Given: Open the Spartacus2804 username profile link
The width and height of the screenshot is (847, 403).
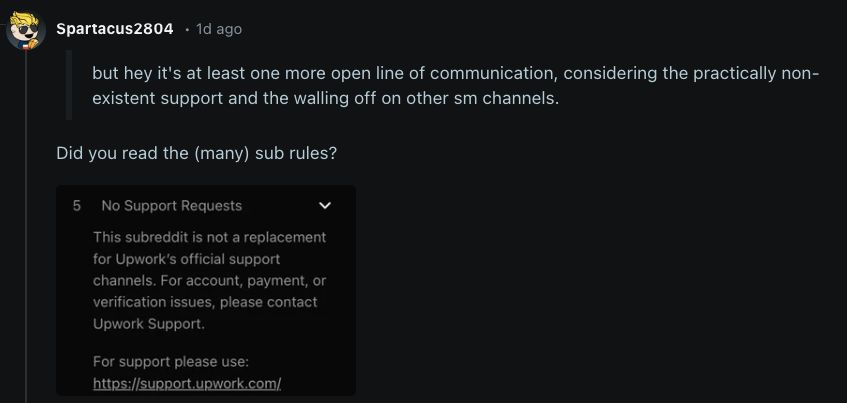Looking at the screenshot, I should (115, 29).
